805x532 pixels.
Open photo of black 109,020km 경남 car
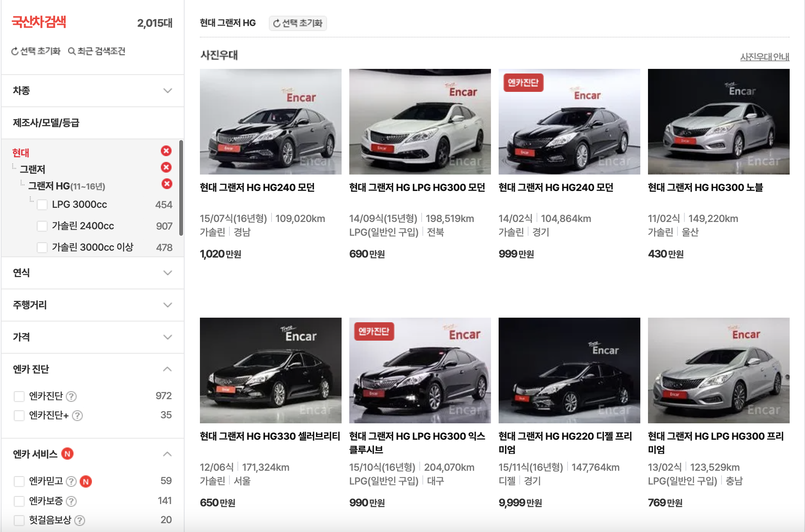click(x=271, y=122)
